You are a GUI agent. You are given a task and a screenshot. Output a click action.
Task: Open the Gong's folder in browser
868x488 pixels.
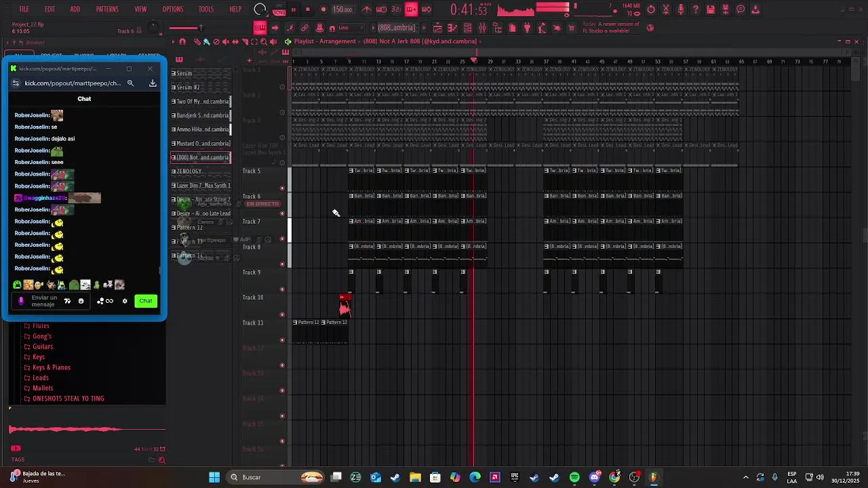[42, 336]
